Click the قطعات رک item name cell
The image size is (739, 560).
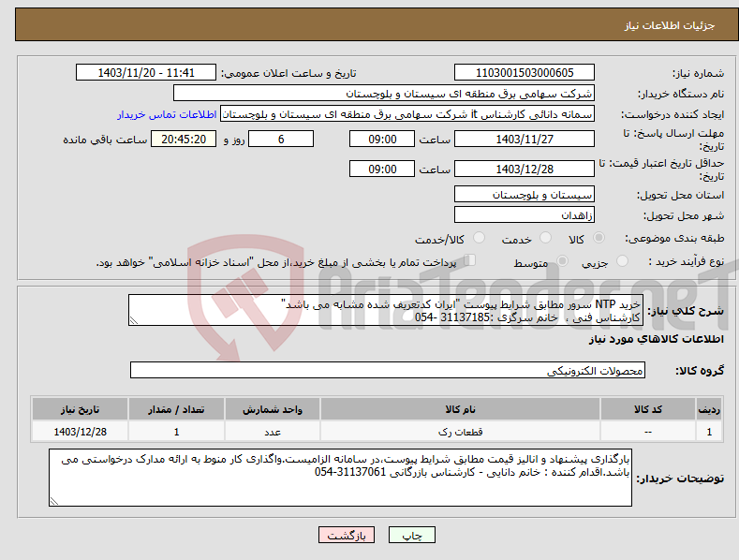[x=460, y=432]
